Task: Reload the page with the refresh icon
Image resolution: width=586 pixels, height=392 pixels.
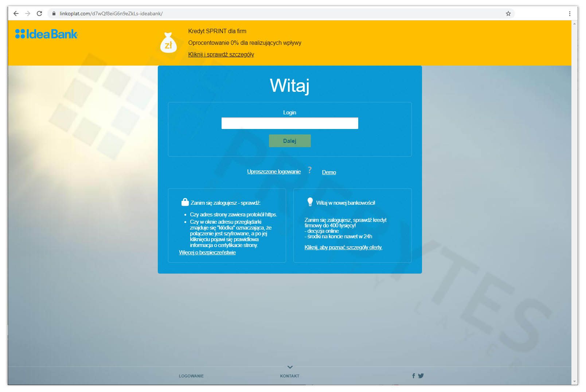Action: pyautogui.click(x=39, y=13)
